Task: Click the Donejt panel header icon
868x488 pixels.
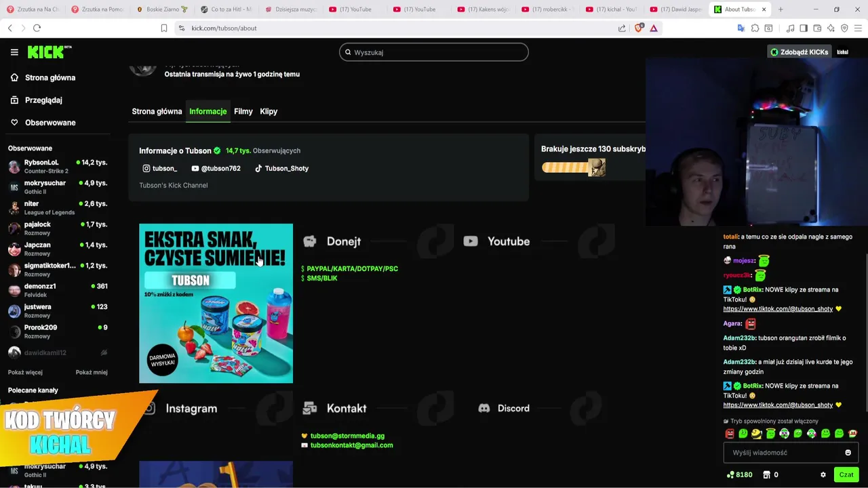Action: pos(310,241)
